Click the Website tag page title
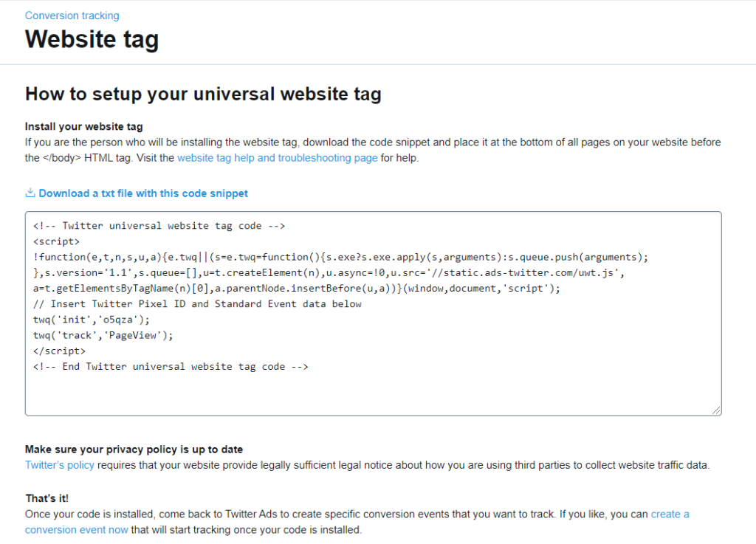The width and height of the screenshot is (756, 544). coord(92,39)
